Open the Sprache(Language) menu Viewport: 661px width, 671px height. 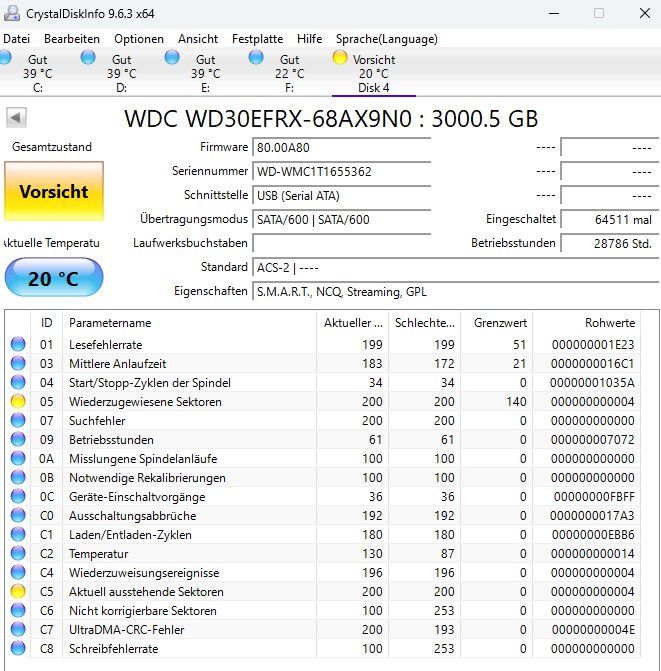pos(386,39)
